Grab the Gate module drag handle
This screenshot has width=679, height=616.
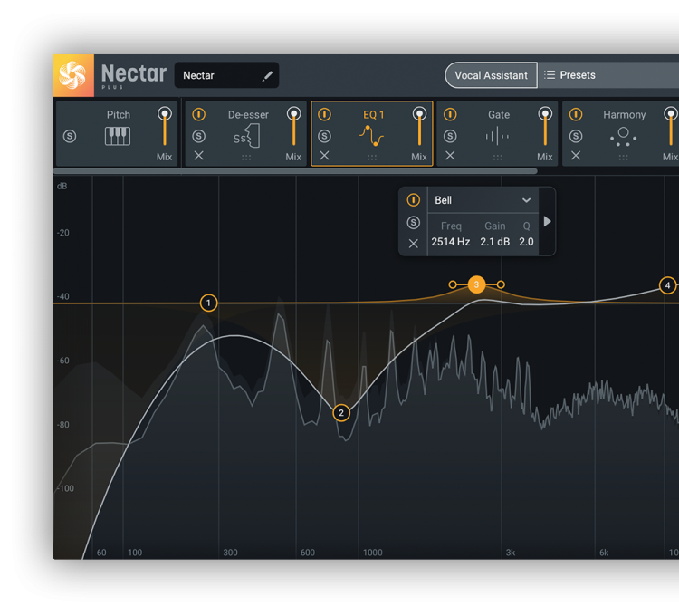(497, 158)
